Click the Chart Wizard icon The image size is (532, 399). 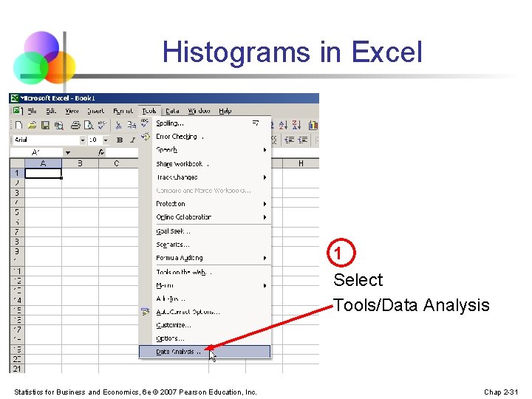click(x=313, y=125)
